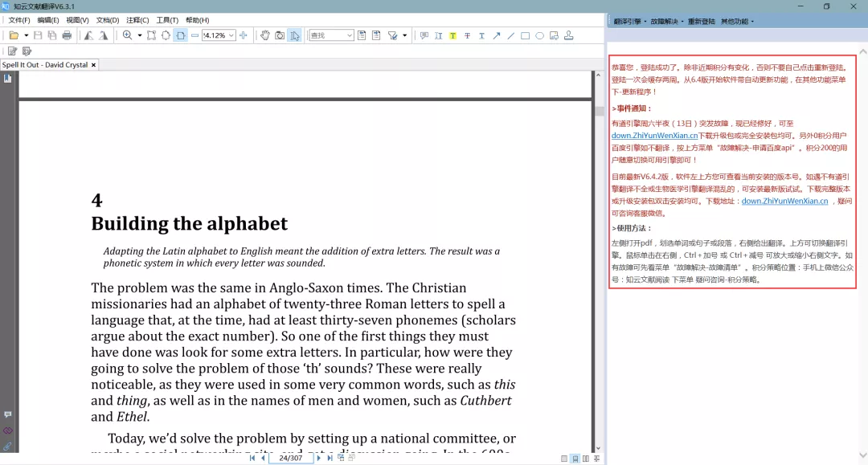This screenshot has height=465, width=868.
Task: Toggle the bookmarks panel in left sidebar
Action: tap(7, 78)
